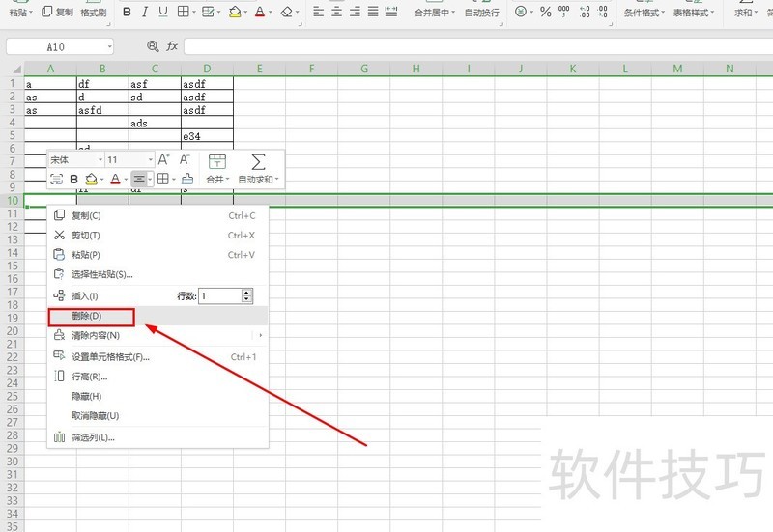The width and height of the screenshot is (773, 532).
Task: Click the percent style icon
Action: (546, 12)
